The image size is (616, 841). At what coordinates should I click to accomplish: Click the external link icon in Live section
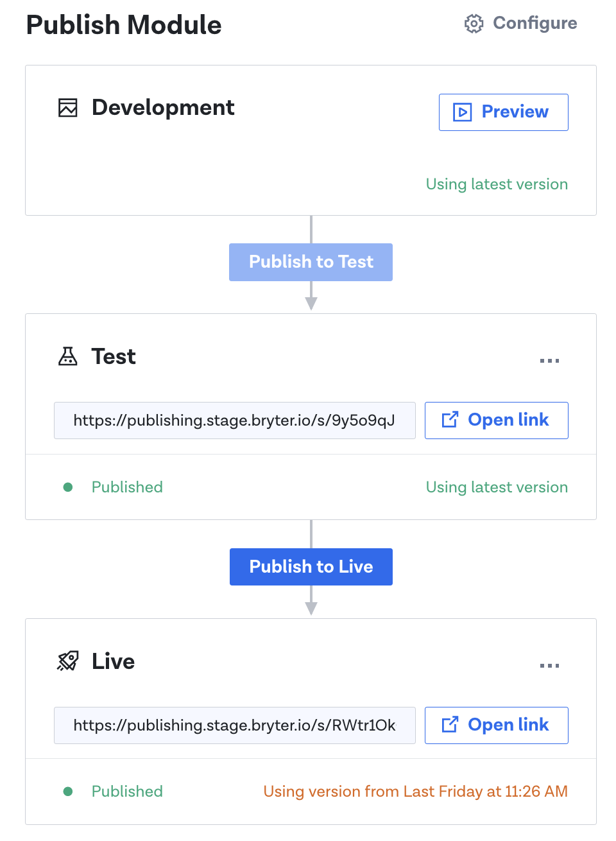coord(450,725)
